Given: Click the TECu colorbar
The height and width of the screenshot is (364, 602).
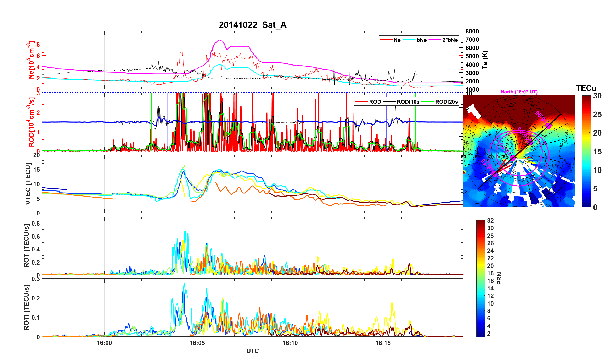Looking at the screenshot, I should [586, 151].
